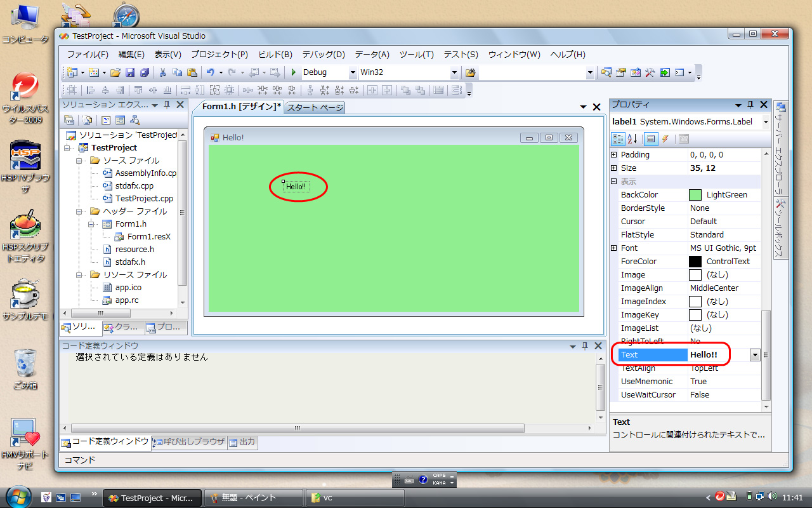Select app.ico in Solution Explorer
The width and height of the screenshot is (812, 508).
[x=128, y=288]
